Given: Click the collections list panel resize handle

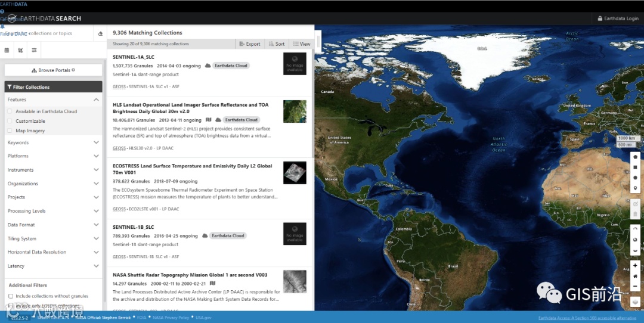Looking at the screenshot, I should pos(318,41).
